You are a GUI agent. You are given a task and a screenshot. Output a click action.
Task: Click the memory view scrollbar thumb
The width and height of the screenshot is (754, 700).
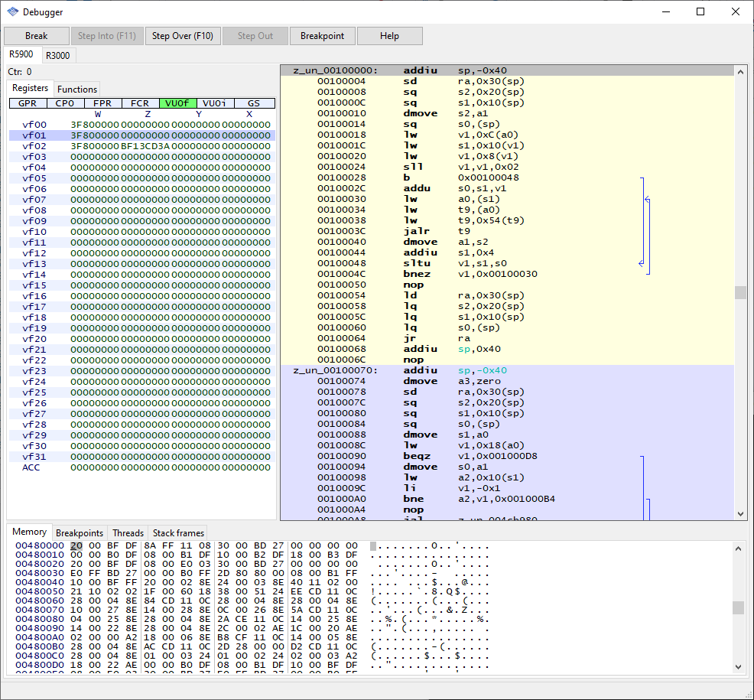point(738,607)
